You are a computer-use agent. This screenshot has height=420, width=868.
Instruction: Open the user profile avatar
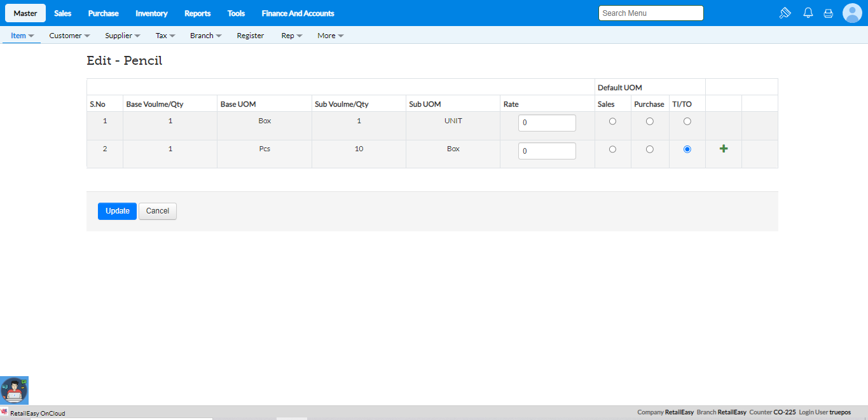tap(851, 13)
